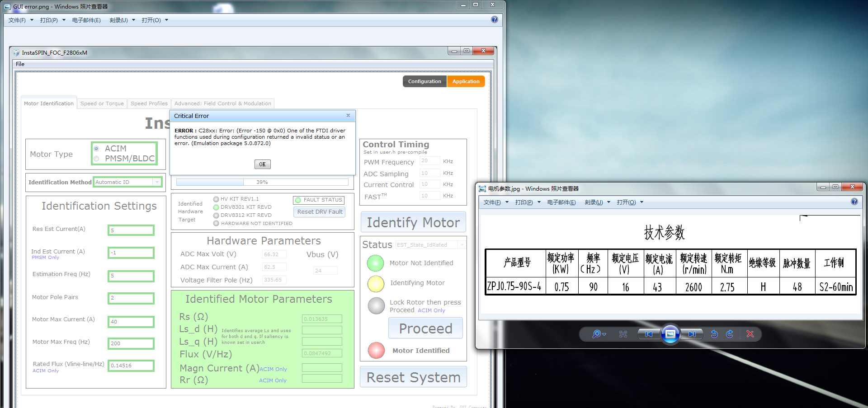Close the Critical Error dialog with its x
This screenshot has height=408, width=868.
click(x=348, y=115)
